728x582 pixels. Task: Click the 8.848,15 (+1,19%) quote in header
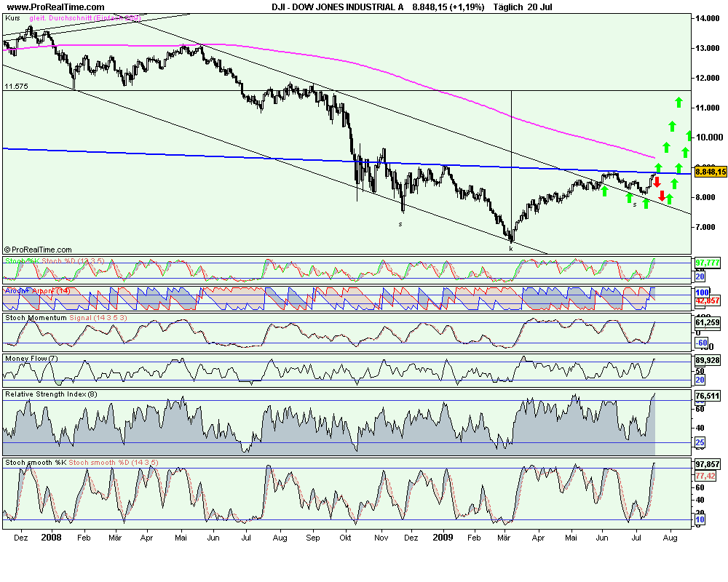pos(448,7)
